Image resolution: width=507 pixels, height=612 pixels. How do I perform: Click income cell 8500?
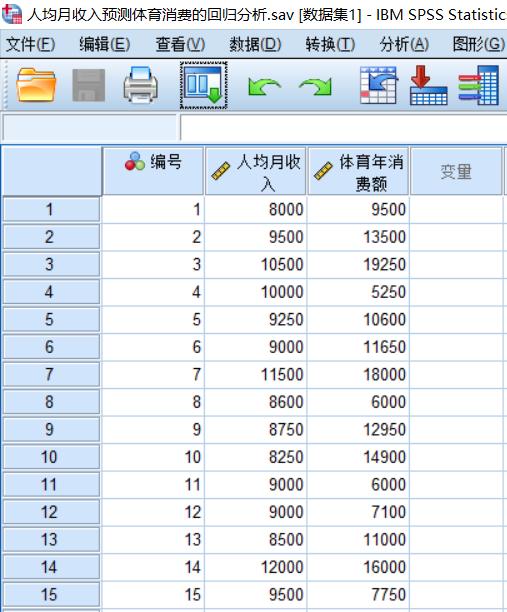[x=256, y=539]
